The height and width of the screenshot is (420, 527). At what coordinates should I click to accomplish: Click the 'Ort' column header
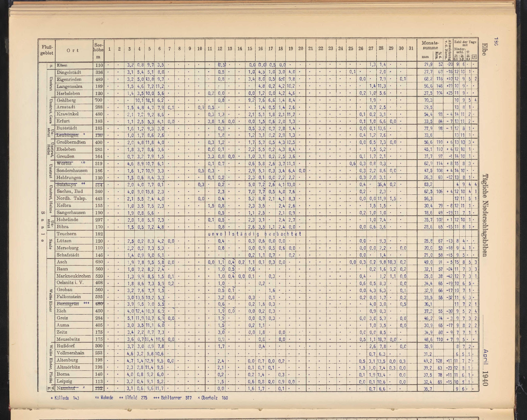73,50
